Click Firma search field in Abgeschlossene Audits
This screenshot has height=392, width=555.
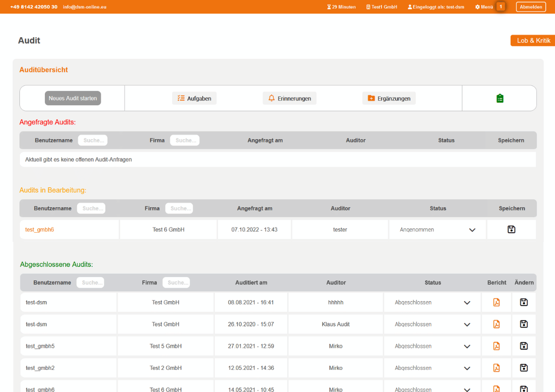[x=176, y=282]
